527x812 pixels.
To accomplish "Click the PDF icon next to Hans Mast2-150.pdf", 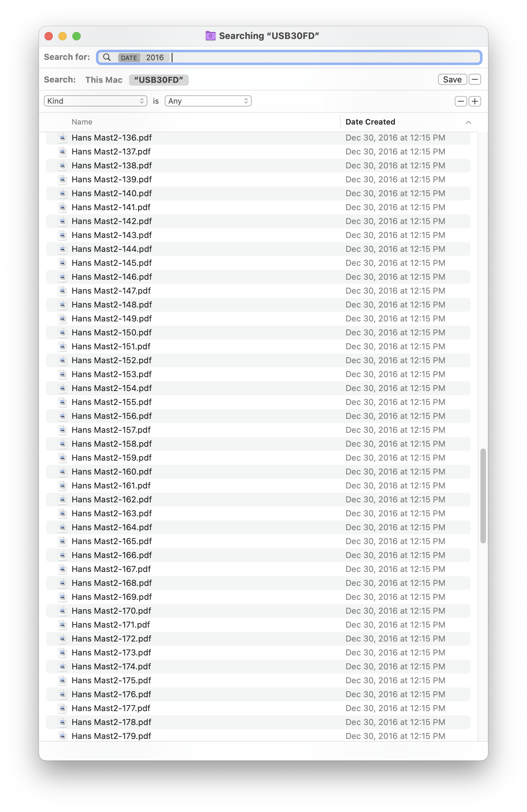I will (63, 333).
